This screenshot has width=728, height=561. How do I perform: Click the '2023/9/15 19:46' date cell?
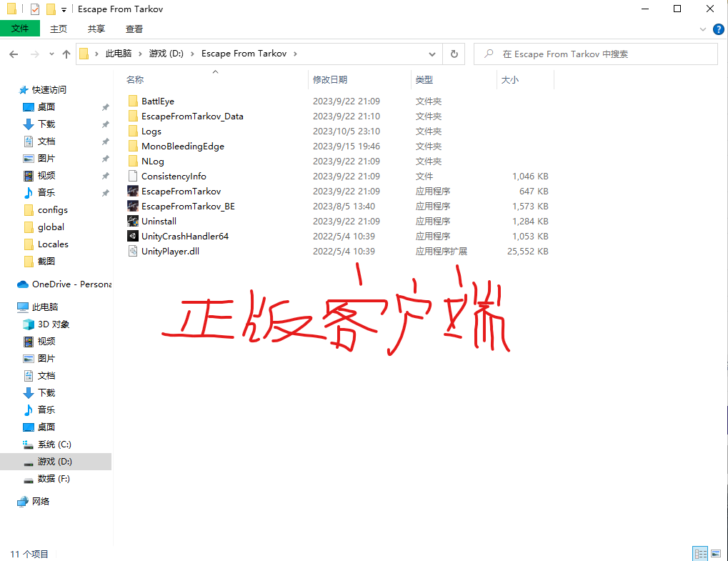coord(346,147)
